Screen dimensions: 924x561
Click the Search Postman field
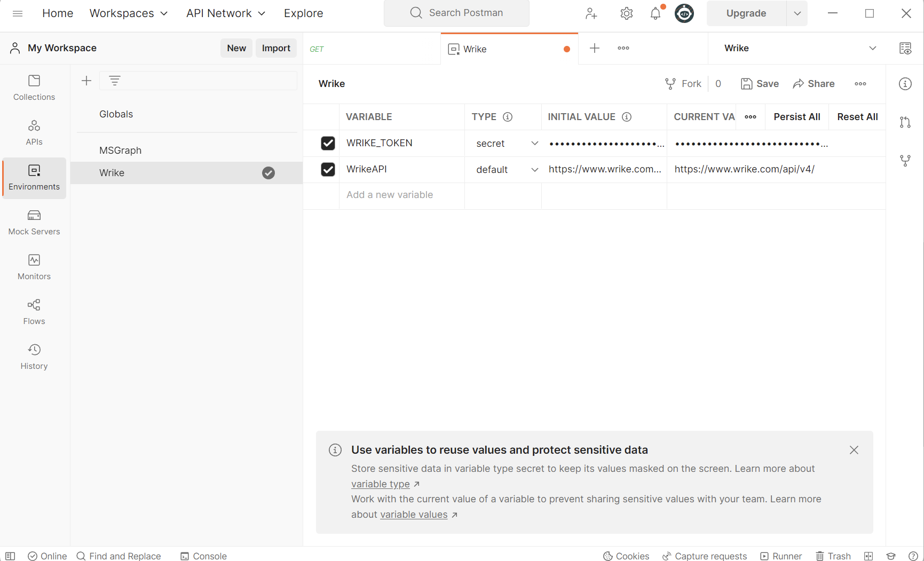(456, 13)
